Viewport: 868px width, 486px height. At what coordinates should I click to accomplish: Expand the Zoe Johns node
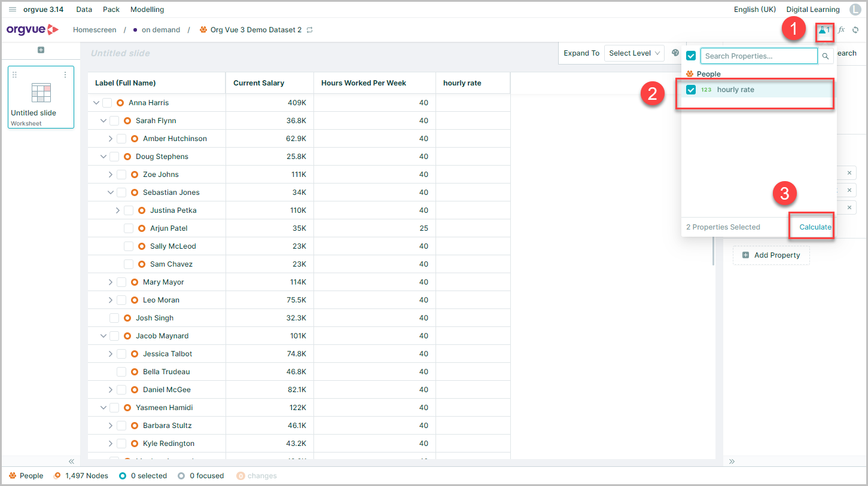(x=111, y=175)
